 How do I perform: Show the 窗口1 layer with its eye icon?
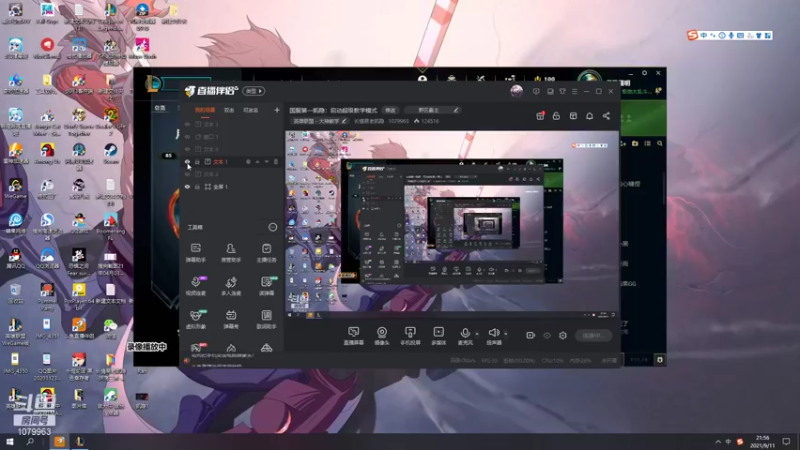click(187, 137)
